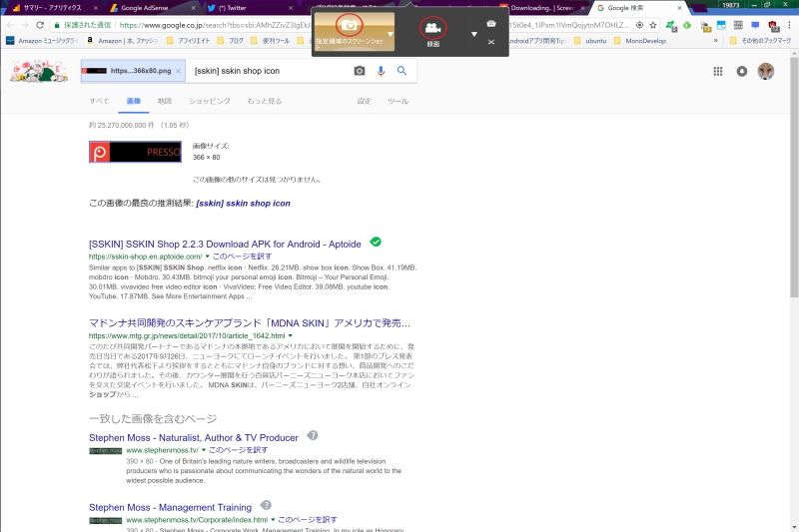Open Stephen Moss Naturalist Author result
799x532 pixels.
(x=193, y=438)
